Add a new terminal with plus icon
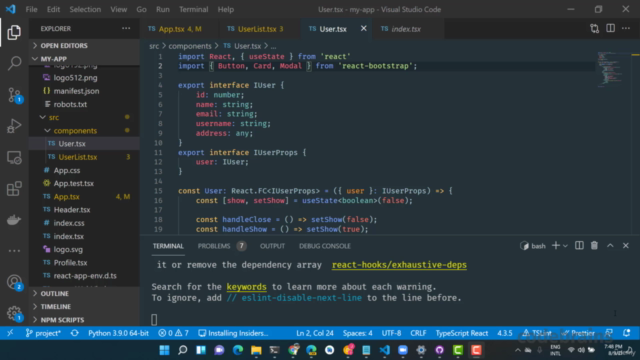The width and height of the screenshot is (640, 360). pos(556,246)
